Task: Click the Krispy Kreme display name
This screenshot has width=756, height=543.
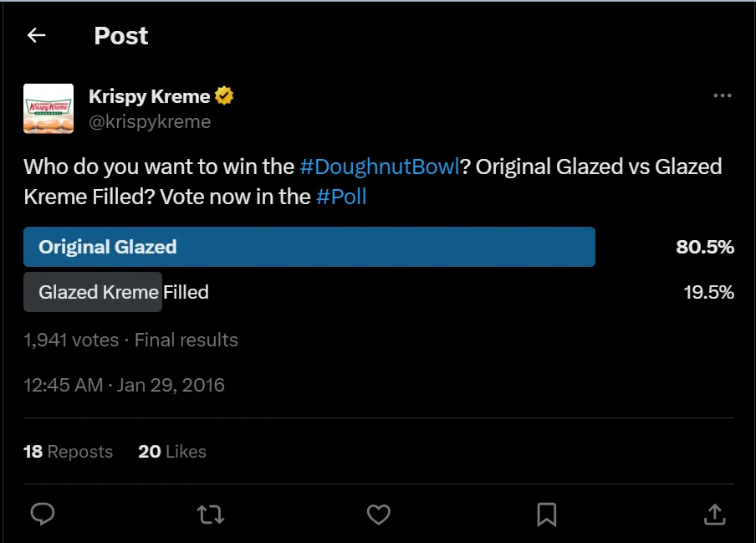Action: click(148, 95)
